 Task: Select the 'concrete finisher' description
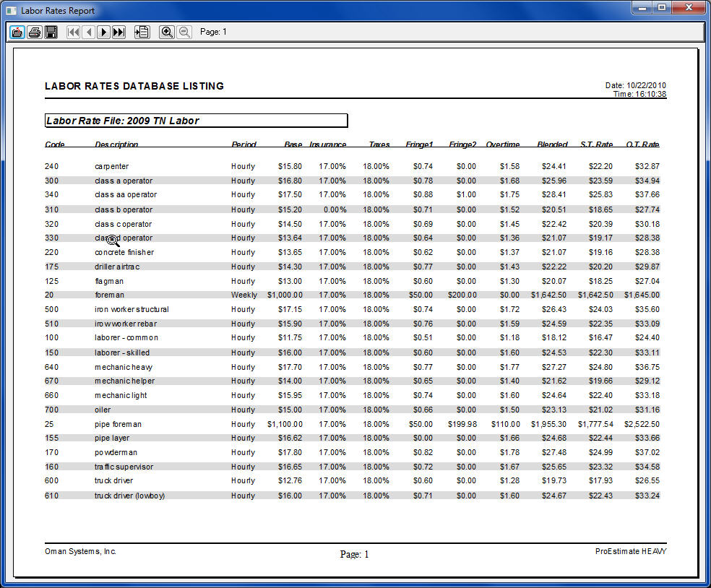pyautogui.click(x=124, y=252)
